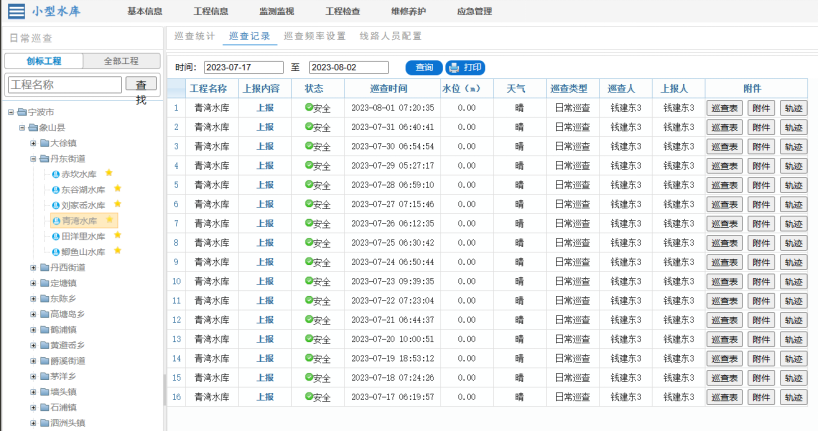The image size is (818, 431).
Task: Click the end date field 2023-08-02
Action: click(348, 67)
